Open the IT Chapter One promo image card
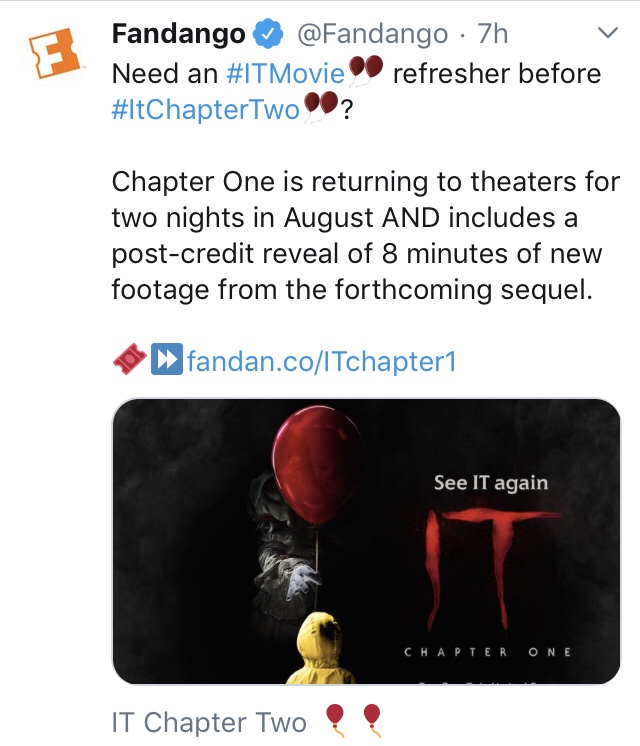This screenshot has height=746, width=640. click(x=366, y=541)
